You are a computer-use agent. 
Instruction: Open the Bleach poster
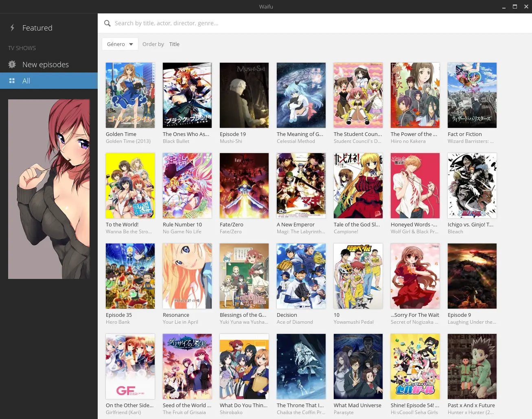(x=472, y=186)
